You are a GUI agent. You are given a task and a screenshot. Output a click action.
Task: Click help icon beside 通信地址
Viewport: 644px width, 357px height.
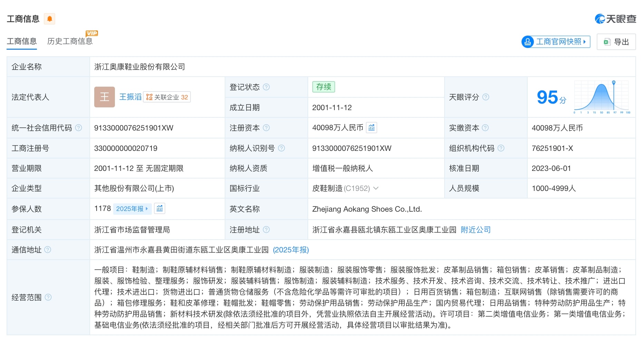tap(48, 250)
